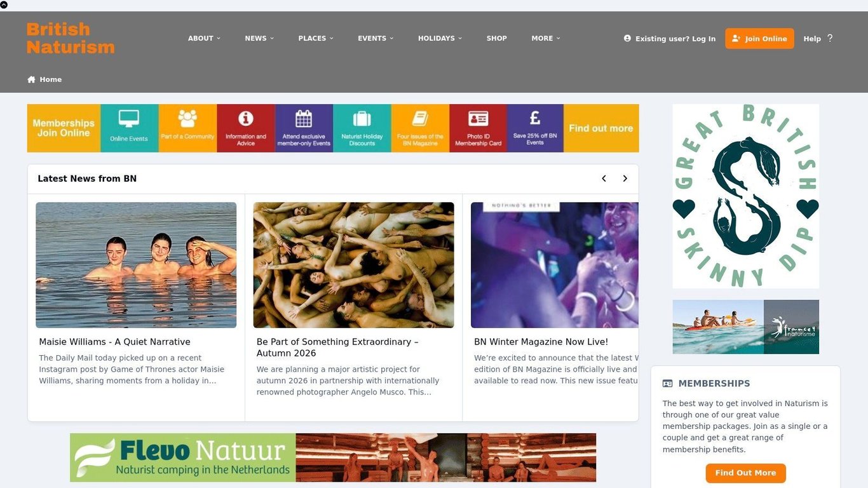Screen dimensions: 868x488
Task: Expand the ABOUT dropdown menu
Action: click(x=204, y=38)
